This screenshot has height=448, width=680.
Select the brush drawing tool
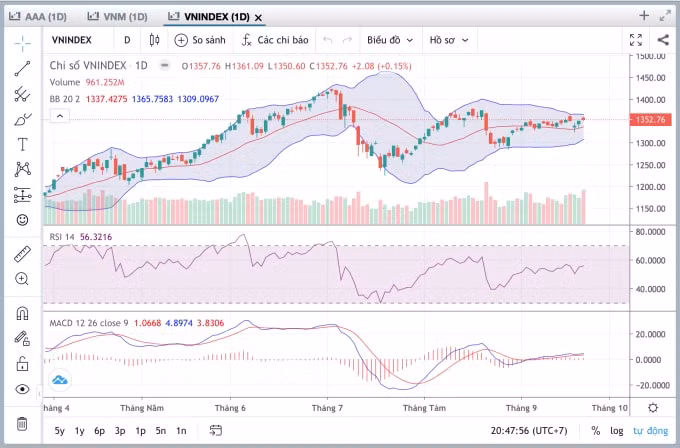tap(22, 119)
